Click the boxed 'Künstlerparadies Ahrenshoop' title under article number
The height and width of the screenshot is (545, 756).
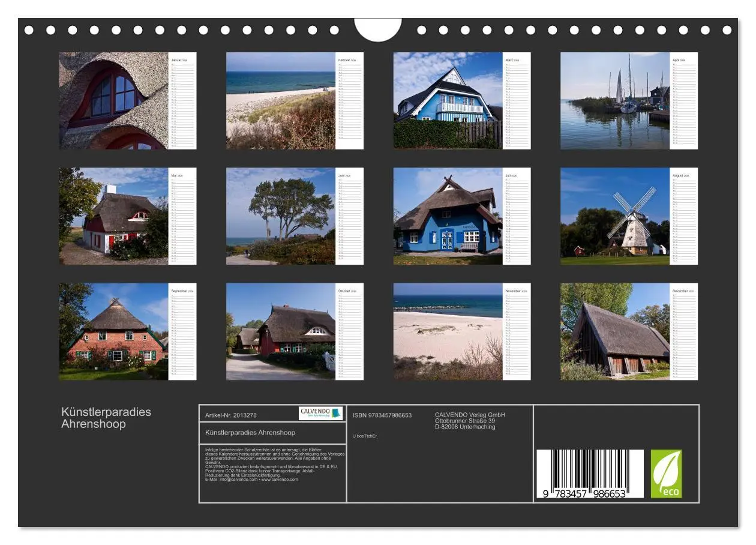[250, 432]
